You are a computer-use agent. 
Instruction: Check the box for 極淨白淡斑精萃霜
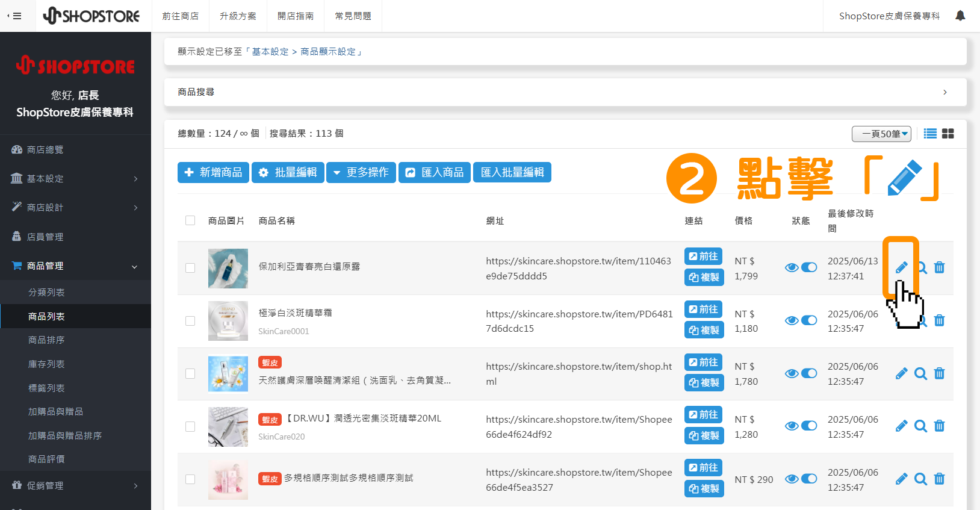pyautogui.click(x=190, y=321)
